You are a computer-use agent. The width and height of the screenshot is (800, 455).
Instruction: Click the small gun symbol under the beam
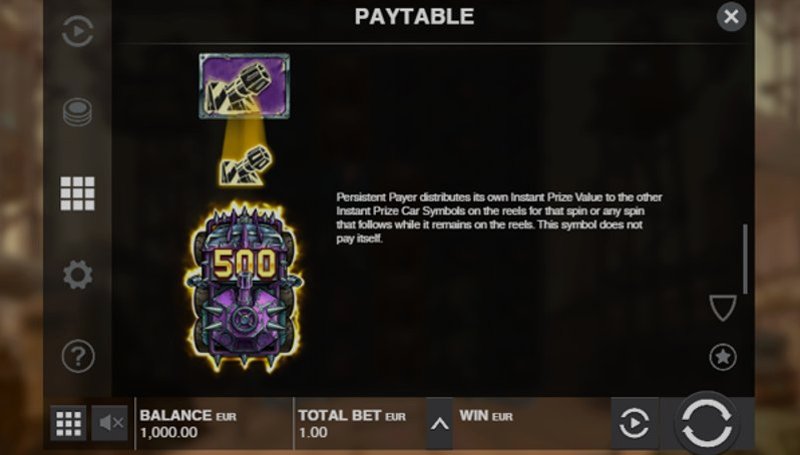click(x=245, y=165)
